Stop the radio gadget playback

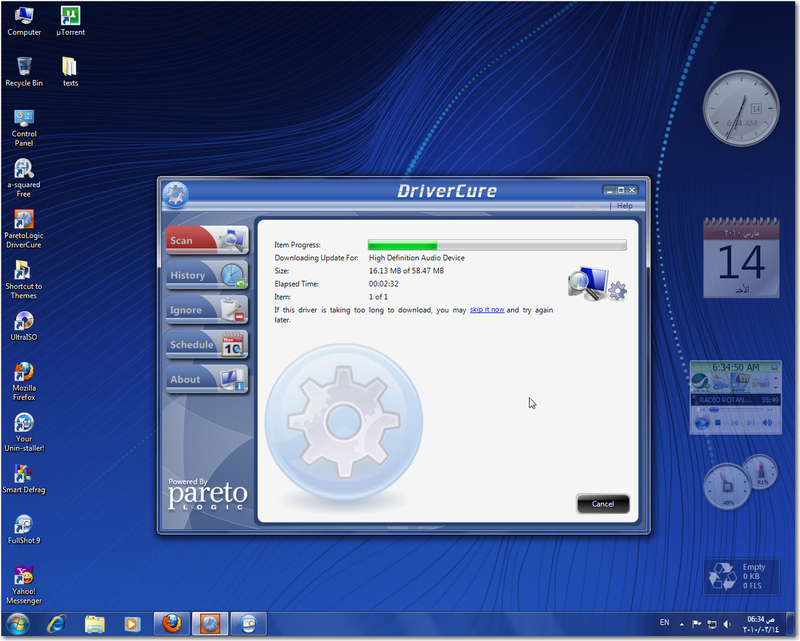point(718,423)
